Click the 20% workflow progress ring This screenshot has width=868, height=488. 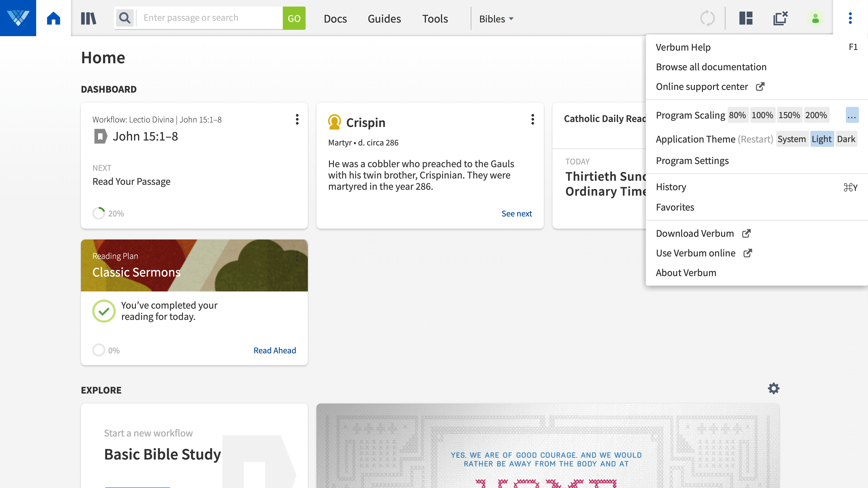coord(99,213)
